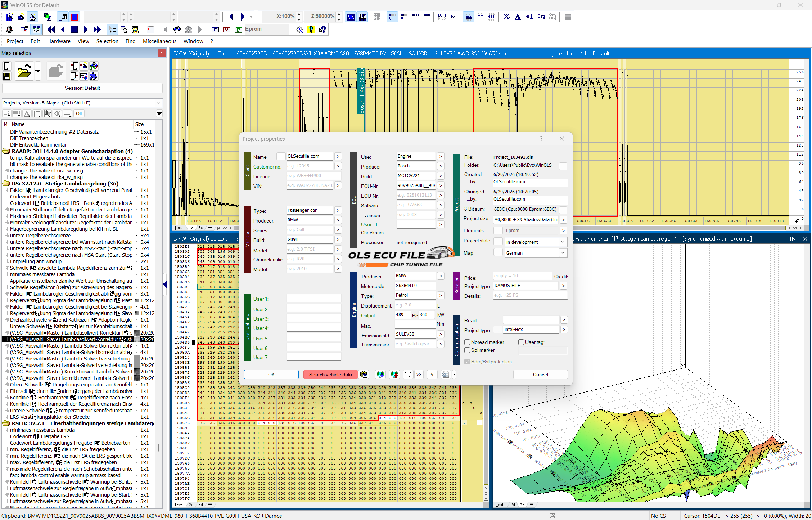This screenshot has width=812, height=520.
Task: Select the 255 decimal number format icon
Action: pyautogui.click(x=469, y=17)
